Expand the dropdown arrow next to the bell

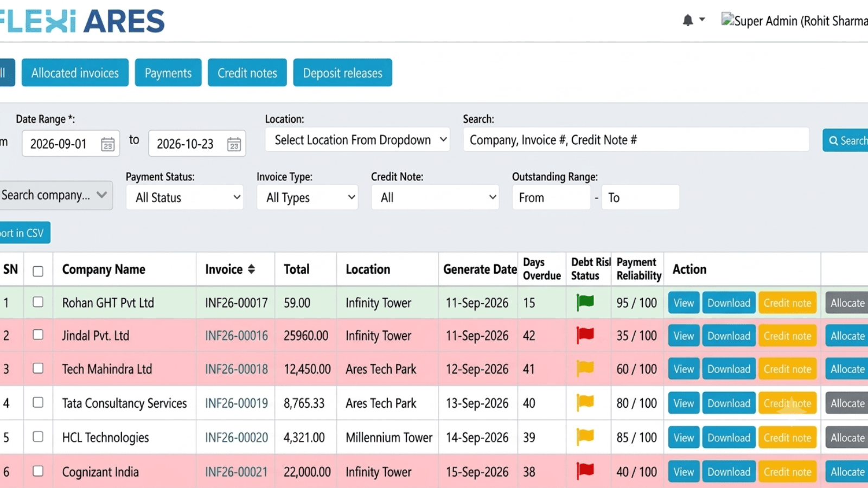pyautogui.click(x=702, y=20)
